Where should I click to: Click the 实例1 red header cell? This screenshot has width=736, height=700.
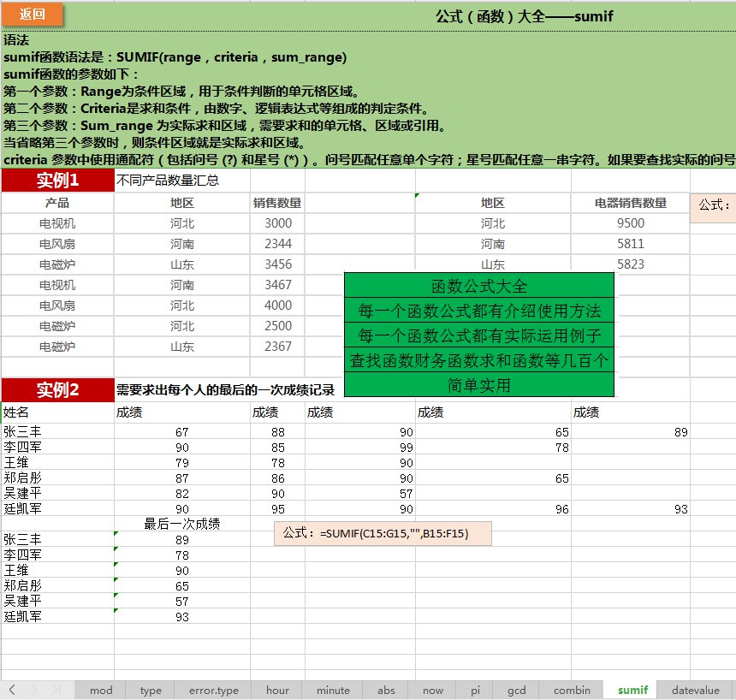pyautogui.click(x=57, y=181)
